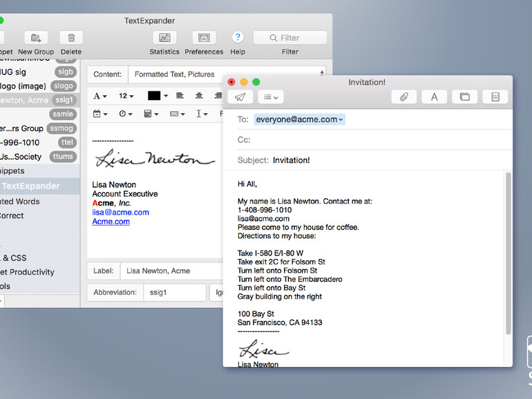Viewport: 532px width, 399px height.
Task: Click in the Cc field of the email
Action: 375,139
